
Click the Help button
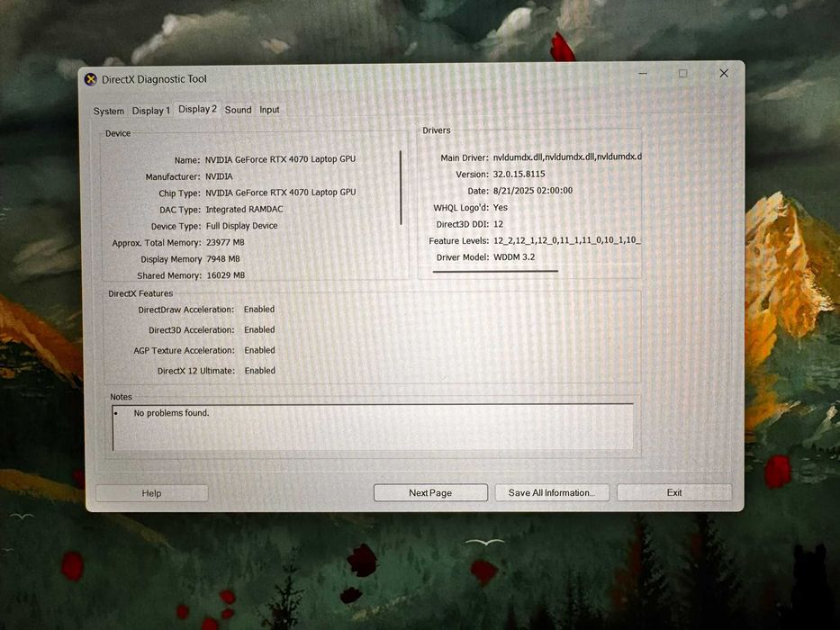151,493
